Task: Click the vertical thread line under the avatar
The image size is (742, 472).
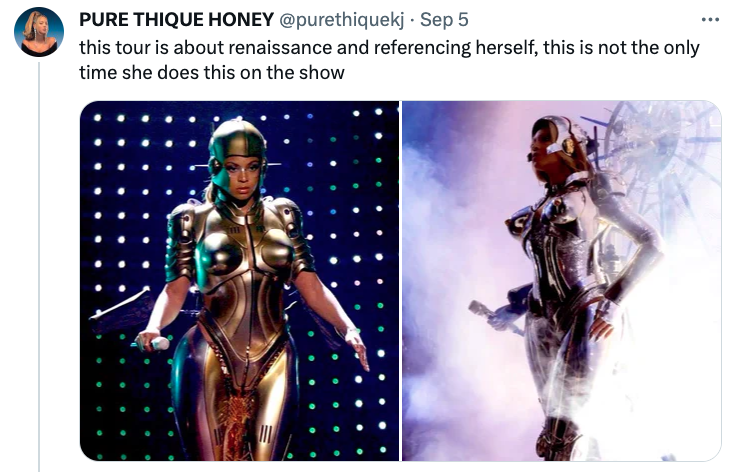Action: (x=39, y=267)
